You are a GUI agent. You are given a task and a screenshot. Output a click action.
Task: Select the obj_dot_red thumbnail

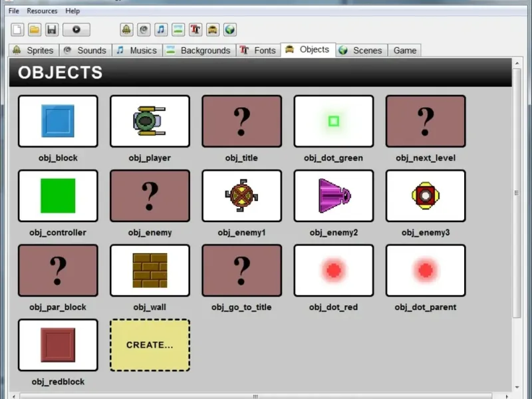(334, 271)
